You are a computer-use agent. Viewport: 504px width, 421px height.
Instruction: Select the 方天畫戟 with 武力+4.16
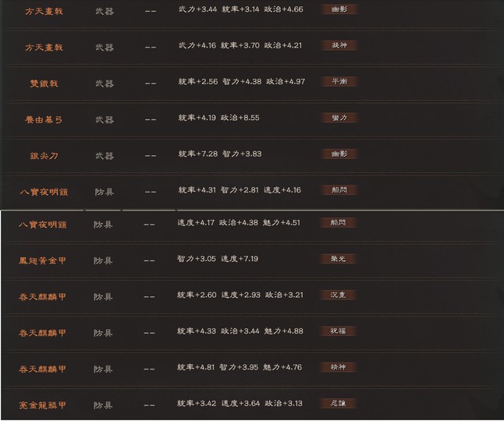click(44, 48)
